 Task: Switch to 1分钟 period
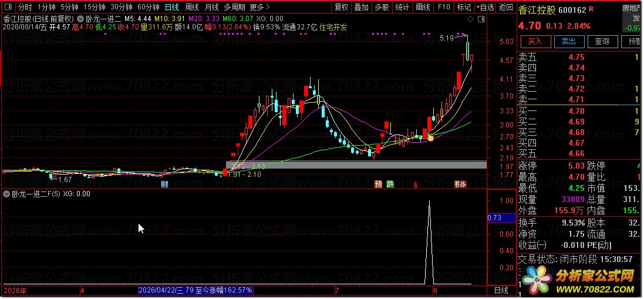coord(46,7)
